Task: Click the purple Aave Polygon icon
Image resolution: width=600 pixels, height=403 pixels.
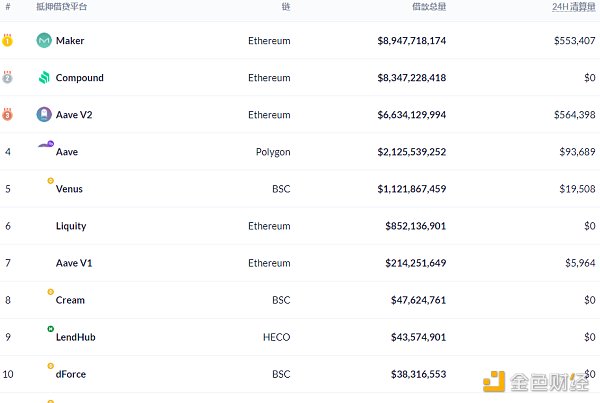Action: [45, 146]
